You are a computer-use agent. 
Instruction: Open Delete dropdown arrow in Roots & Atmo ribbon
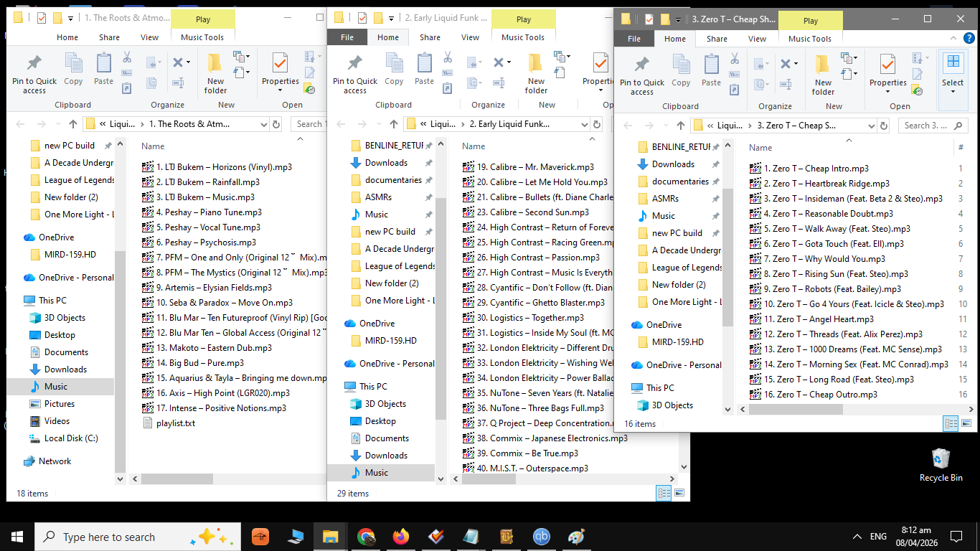pyautogui.click(x=188, y=62)
